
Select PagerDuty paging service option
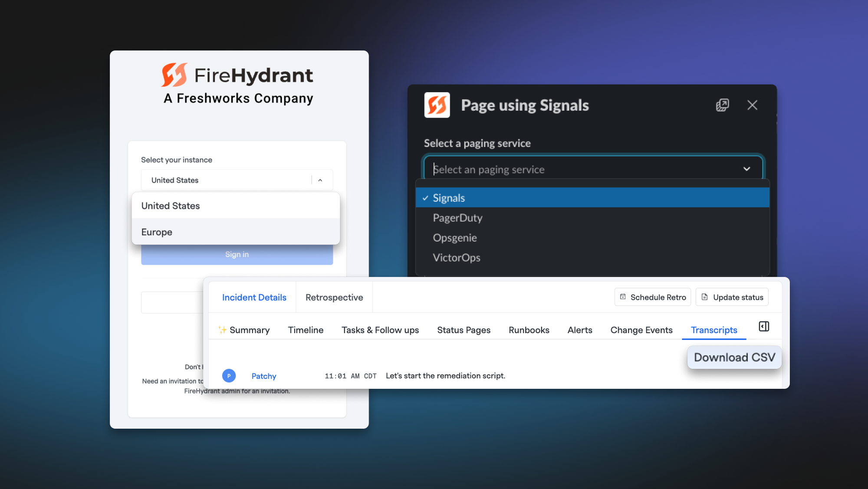click(x=592, y=218)
